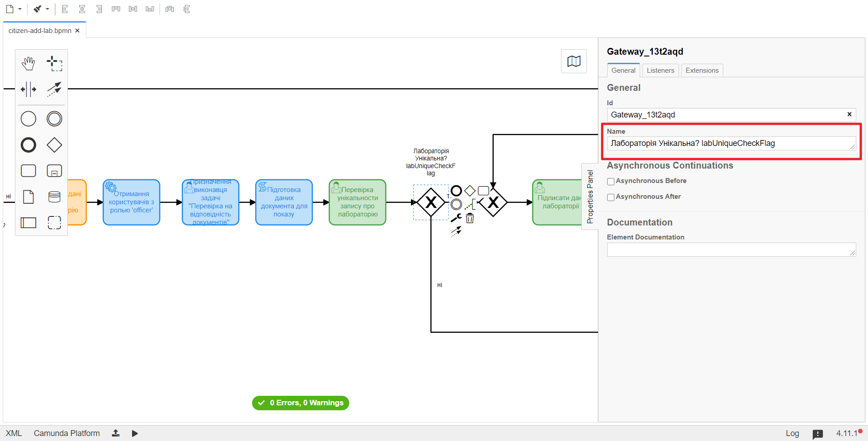Click the Element Documentation field
Screen dimensions: 868x441
[731, 250]
